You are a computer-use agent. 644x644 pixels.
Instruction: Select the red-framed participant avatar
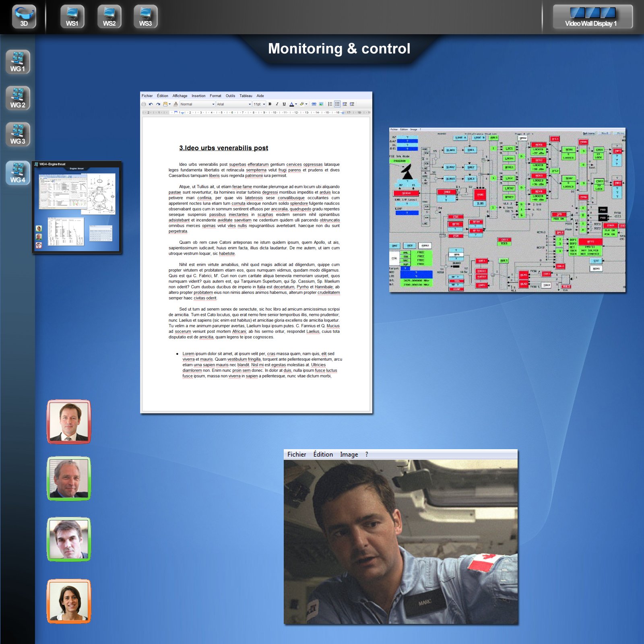[x=69, y=422]
